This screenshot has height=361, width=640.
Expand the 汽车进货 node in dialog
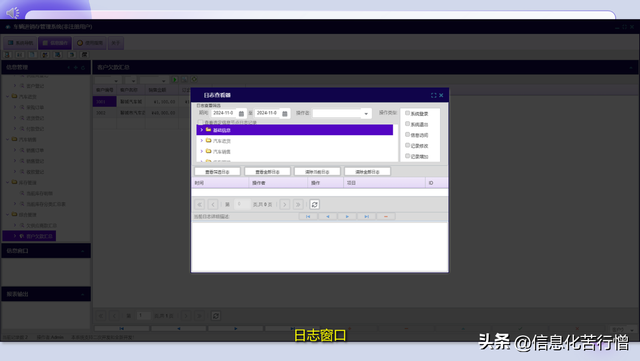click(202, 140)
